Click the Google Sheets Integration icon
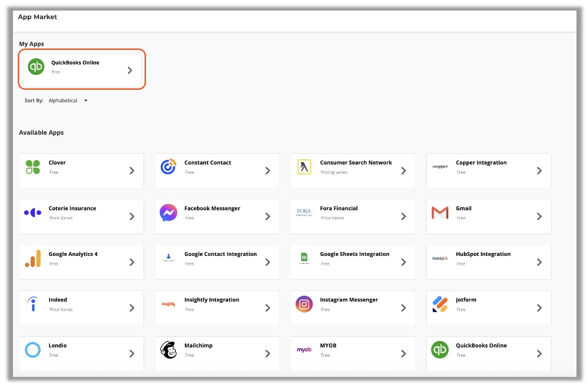The height and width of the screenshot is (387, 588). point(304,258)
